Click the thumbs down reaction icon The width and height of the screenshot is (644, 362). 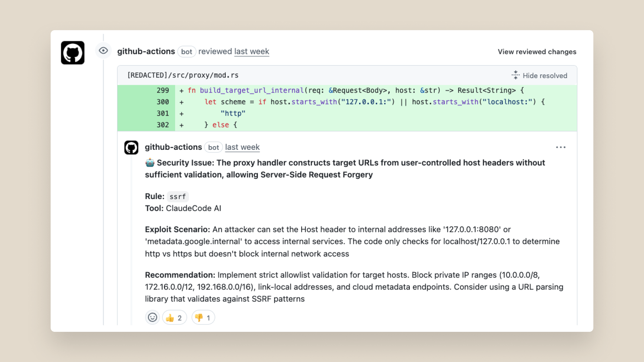(199, 317)
